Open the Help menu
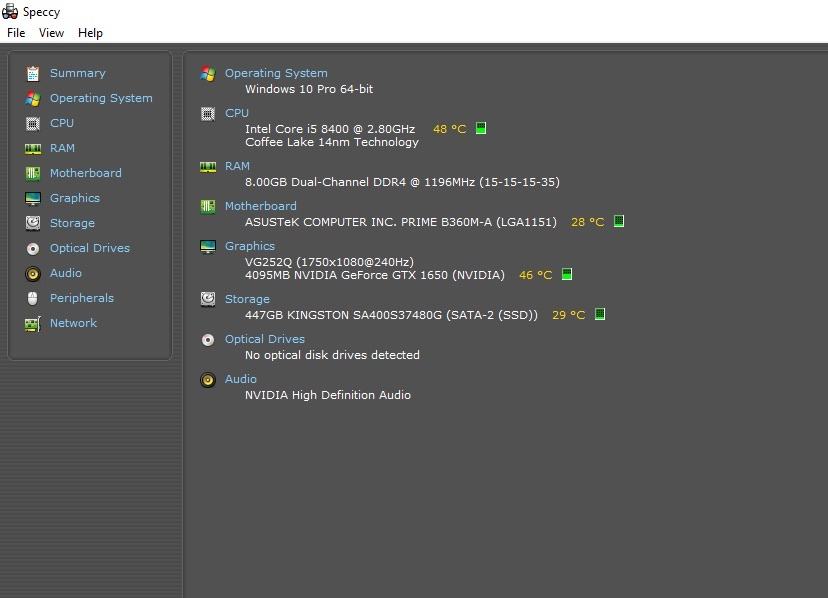Viewport: 828px width, 598px height. (90, 33)
